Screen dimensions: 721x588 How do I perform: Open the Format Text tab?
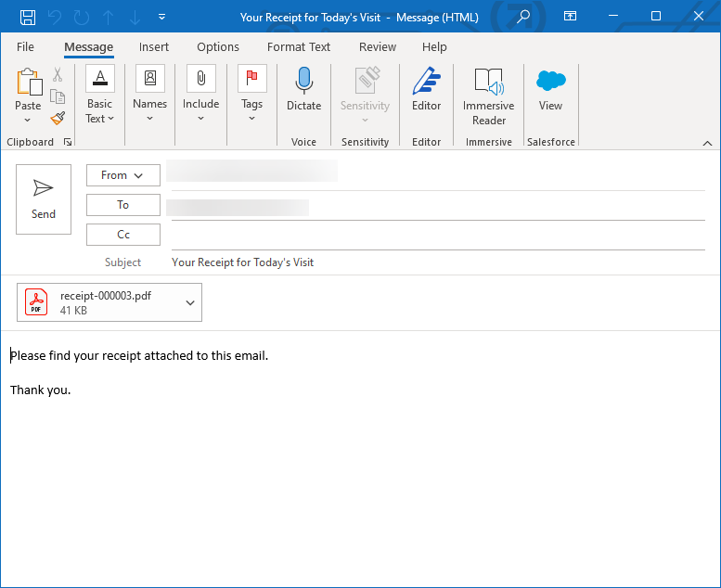[x=299, y=47]
